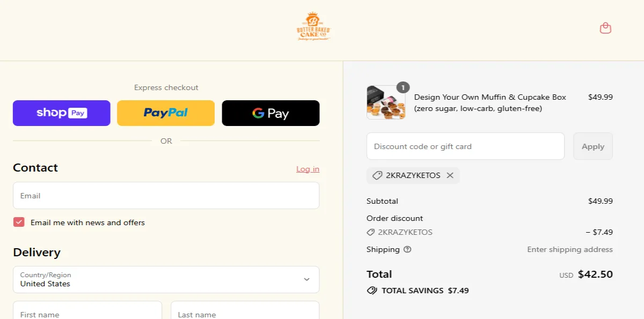Click the Email input field

pyautogui.click(x=166, y=195)
